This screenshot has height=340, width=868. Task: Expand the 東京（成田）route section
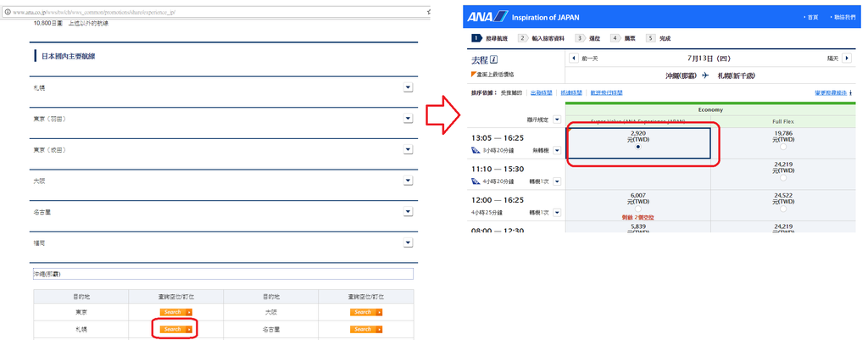[x=408, y=149]
